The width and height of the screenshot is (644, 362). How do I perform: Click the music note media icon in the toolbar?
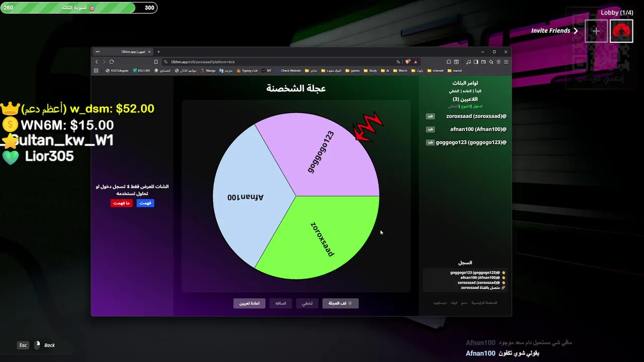468,62
